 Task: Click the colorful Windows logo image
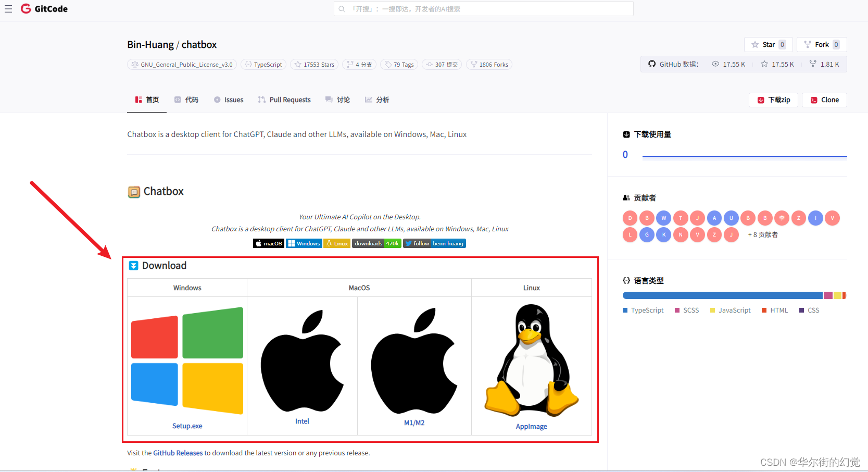[187, 361]
